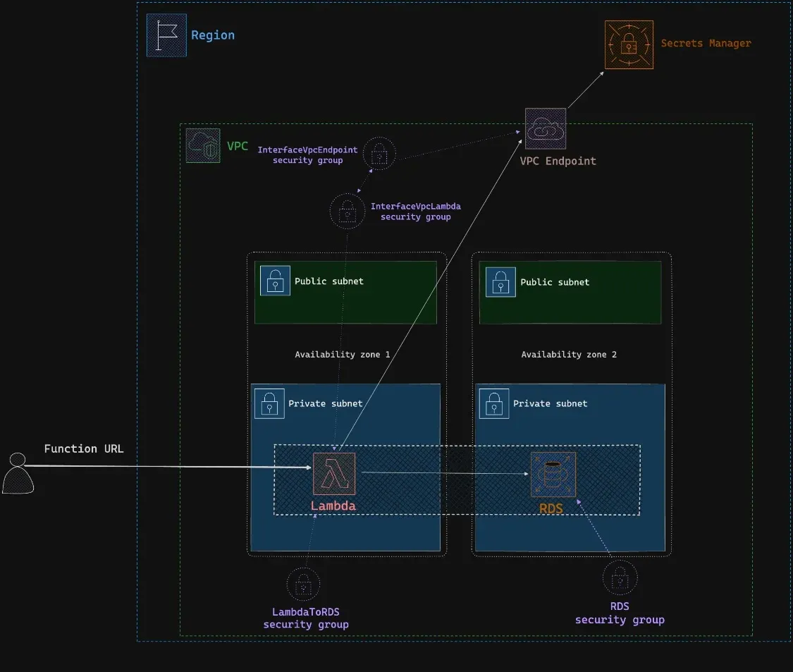Select the Availability zone 1 label

(342, 355)
